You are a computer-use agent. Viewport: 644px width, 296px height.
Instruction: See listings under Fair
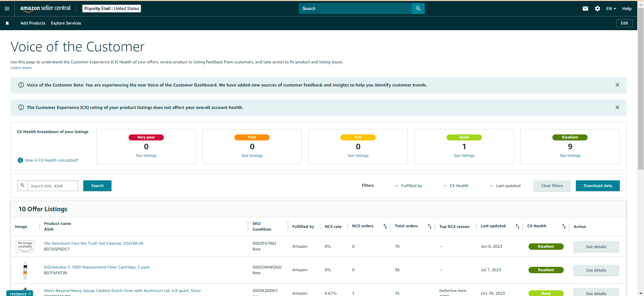pos(358,156)
